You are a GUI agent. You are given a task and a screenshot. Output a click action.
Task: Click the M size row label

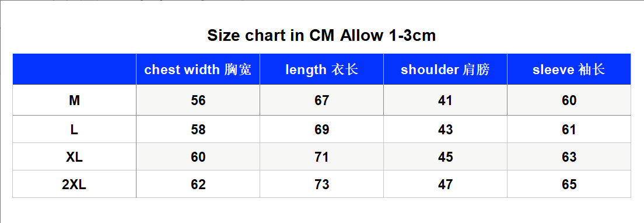pos(74,100)
